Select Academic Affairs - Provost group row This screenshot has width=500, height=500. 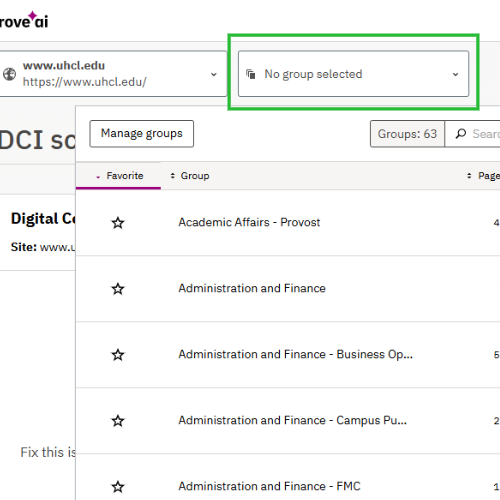click(x=288, y=223)
